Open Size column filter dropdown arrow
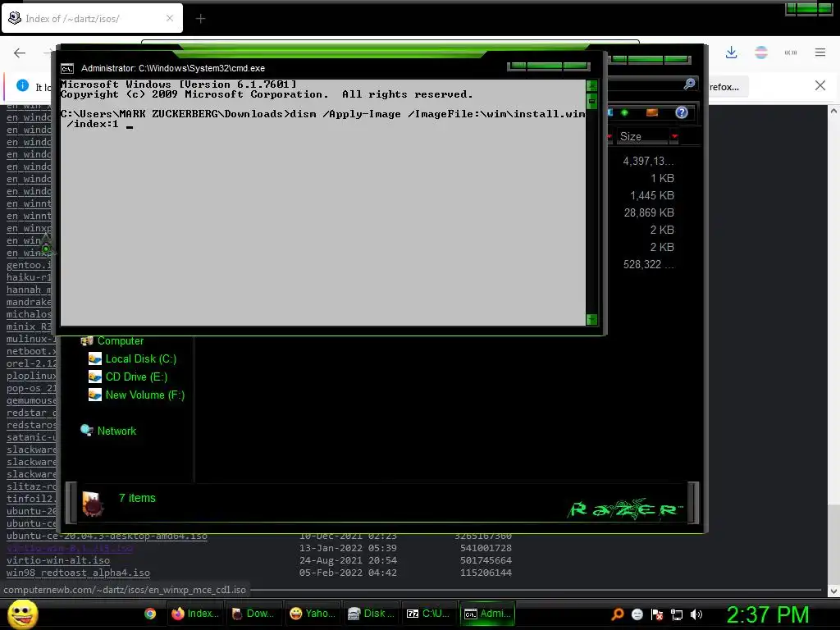840x630 pixels. pos(674,137)
